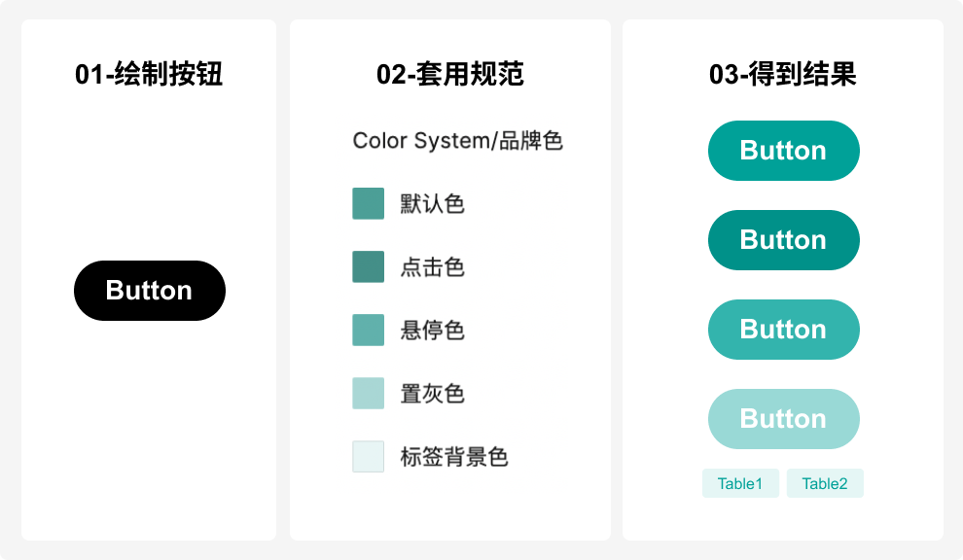
Task: Click the darkest teal Button
Action: point(783,240)
